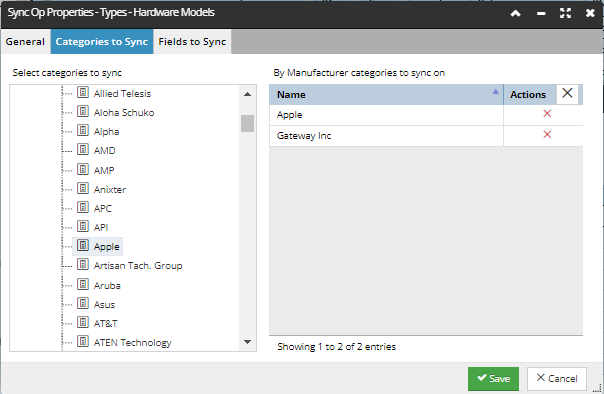Viewport: 604px width, 394px height.
Task: Remove Gateway Inc using red X
Action: 547,134
